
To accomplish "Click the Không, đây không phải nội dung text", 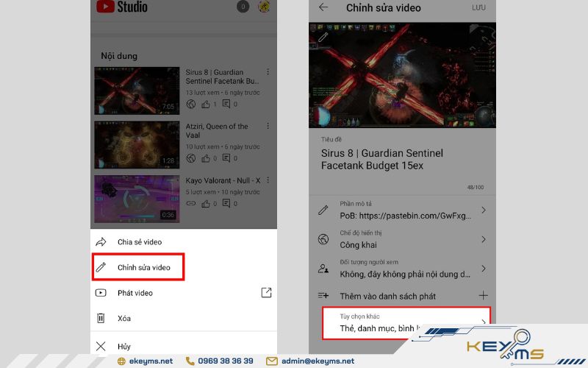I will coord(405,274).
